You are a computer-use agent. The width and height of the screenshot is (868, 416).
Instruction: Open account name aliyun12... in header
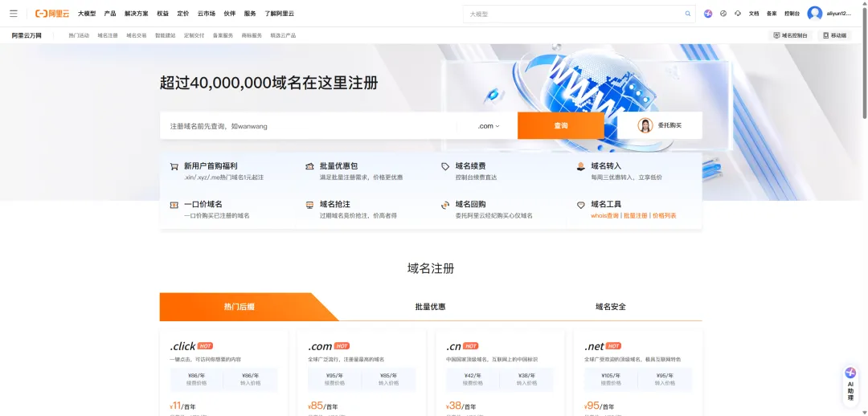[x=838, y=14]
